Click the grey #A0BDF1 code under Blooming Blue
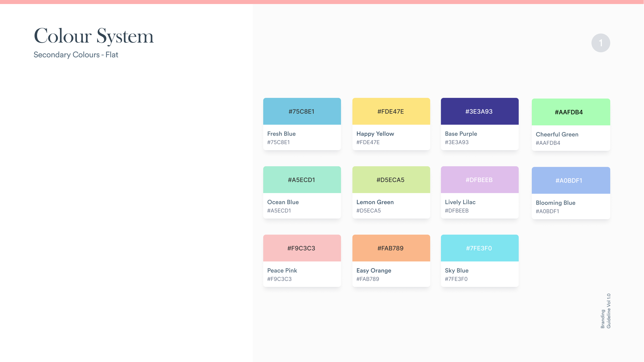 pyautogui.click(x=547, y=211)
